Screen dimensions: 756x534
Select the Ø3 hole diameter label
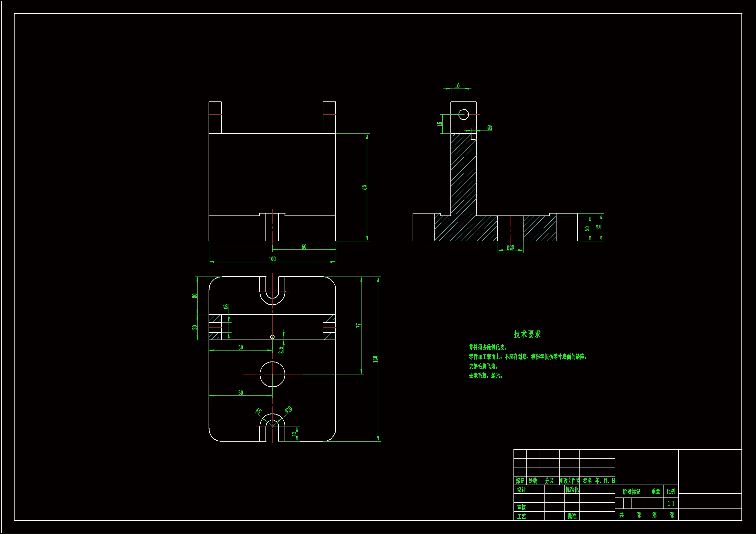click(x=489, y=128)
